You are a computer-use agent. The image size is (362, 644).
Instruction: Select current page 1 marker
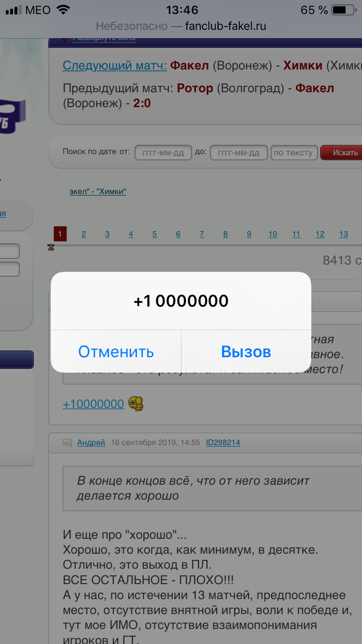click(60, 234)
